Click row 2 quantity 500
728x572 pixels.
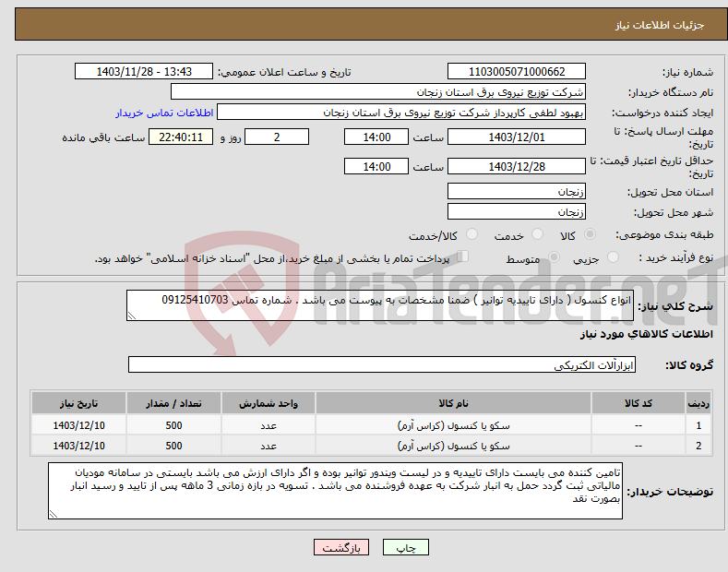coord(173,446)
